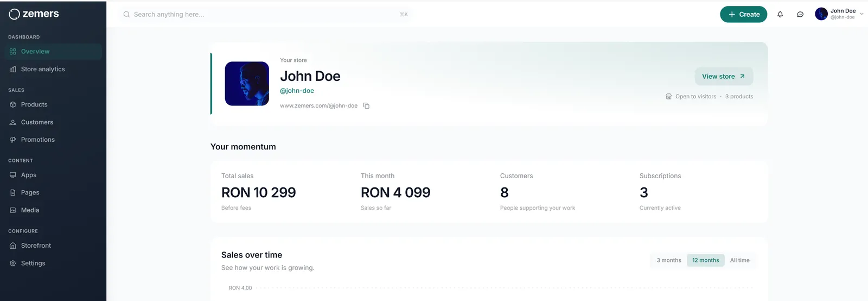Screen dimensions: 868x301
Task: Click the Total sales RON 10 299 value
Action: click(x=259, y=192)
